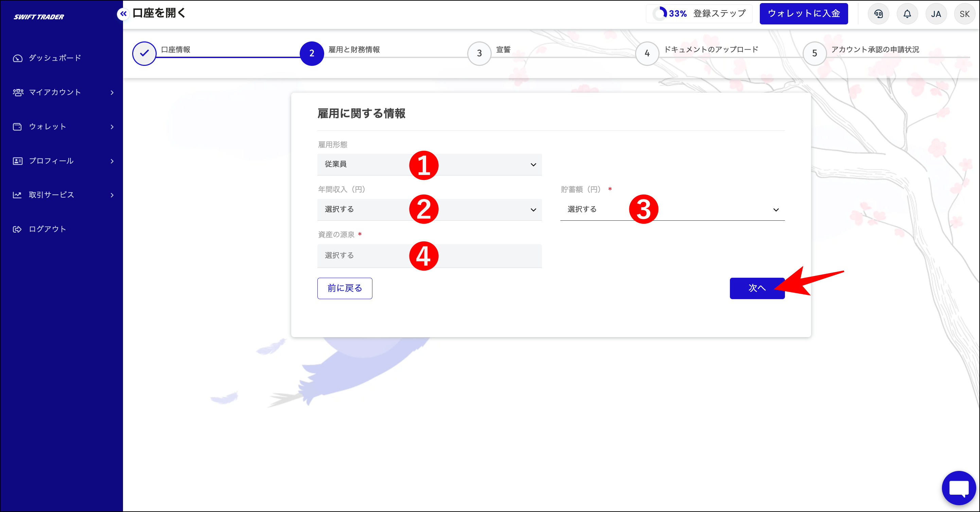
Task: Open プロフィール sidebar menu
Action: (51, 161)
